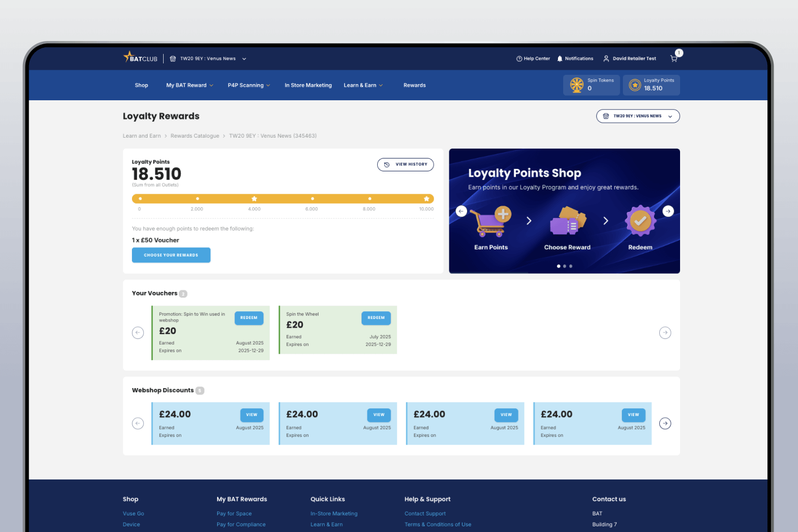Open the Shop menu item
Screen dimensions: 798x532
[141, 85]
